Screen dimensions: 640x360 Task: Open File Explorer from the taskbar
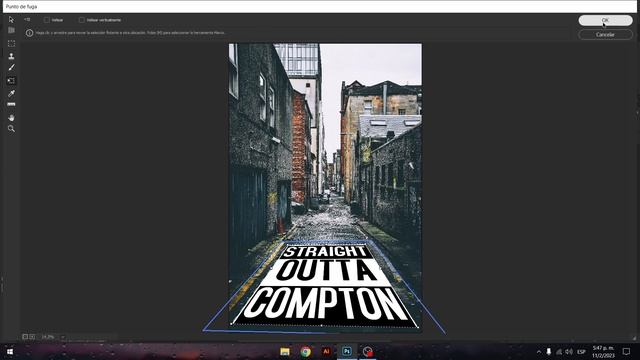click(x=285, y=351)
